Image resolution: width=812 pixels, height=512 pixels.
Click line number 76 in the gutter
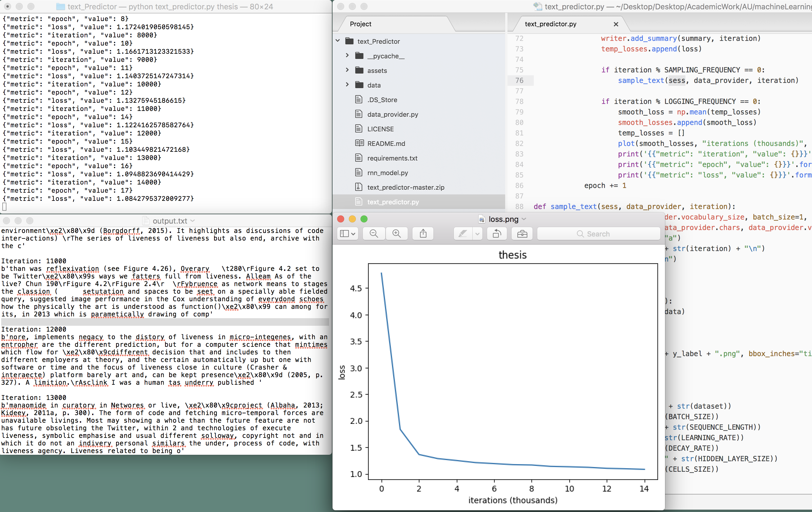click(519, 80)
